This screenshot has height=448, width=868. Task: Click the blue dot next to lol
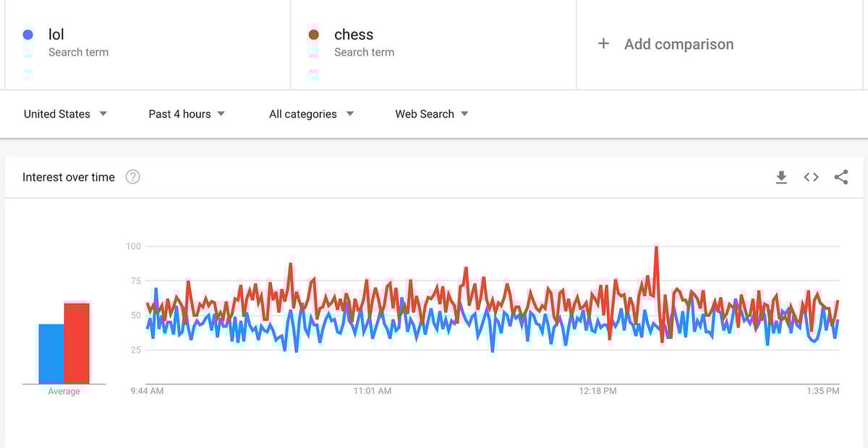28,35
